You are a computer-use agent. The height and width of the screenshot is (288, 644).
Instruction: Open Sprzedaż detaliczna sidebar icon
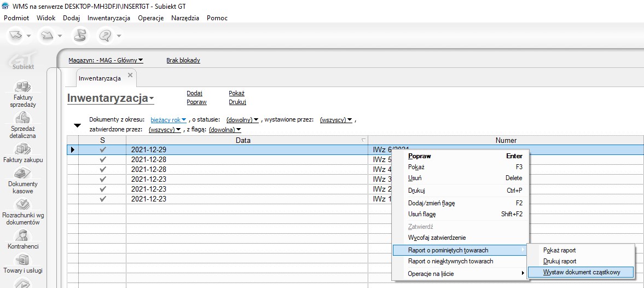click(x=23, y=124)
